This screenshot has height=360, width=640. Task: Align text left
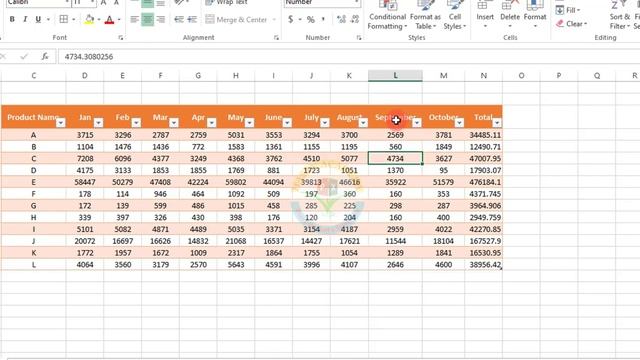coord(134,19)
